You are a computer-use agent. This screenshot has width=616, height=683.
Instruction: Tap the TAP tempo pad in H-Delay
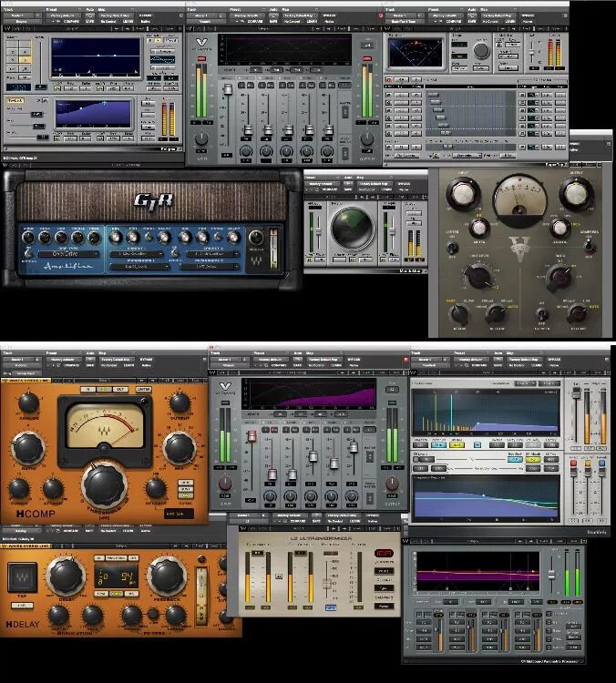coord(22,577)
